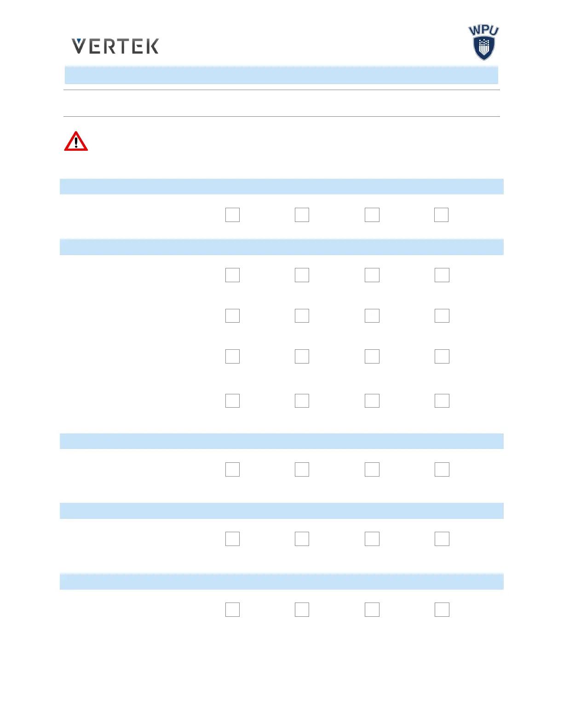Check the first checkbox in the topmost checkbox row
Viewport: 563px width, 728px height.
pos(232,215)
